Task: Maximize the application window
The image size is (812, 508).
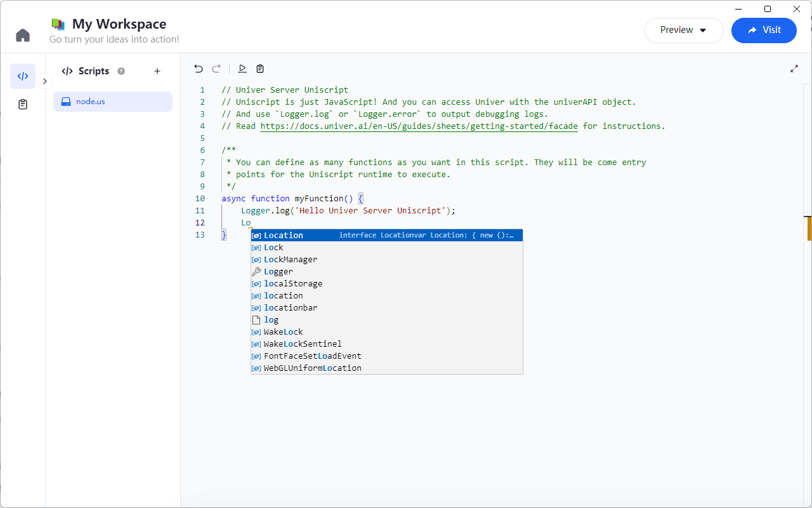Action: click(768, 9)
